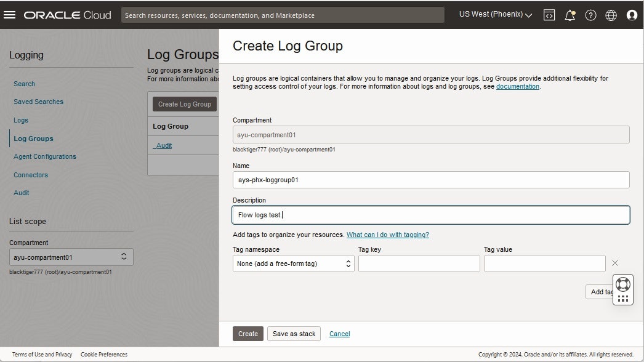The image size is (644, 362).
Task: Open the user profile menu
Action: point(632,15)
